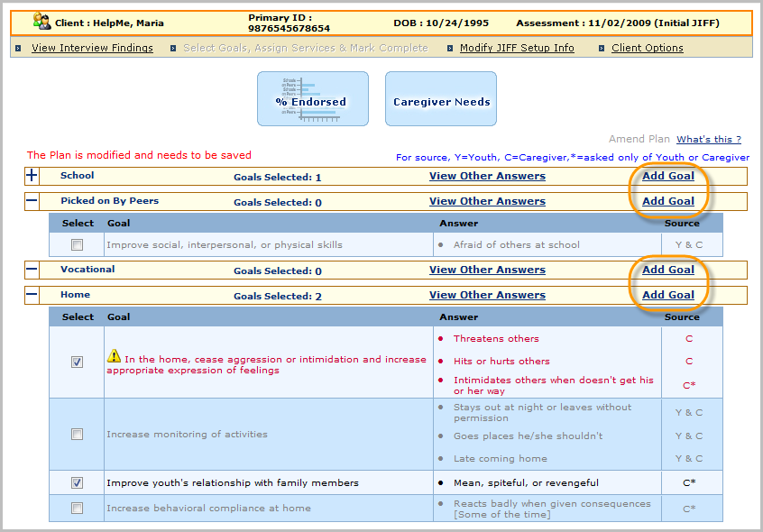The width and height of the screenshot is (763, 532).
Task: Open Modify JIFF Setup Info
Action: [517, 48]
